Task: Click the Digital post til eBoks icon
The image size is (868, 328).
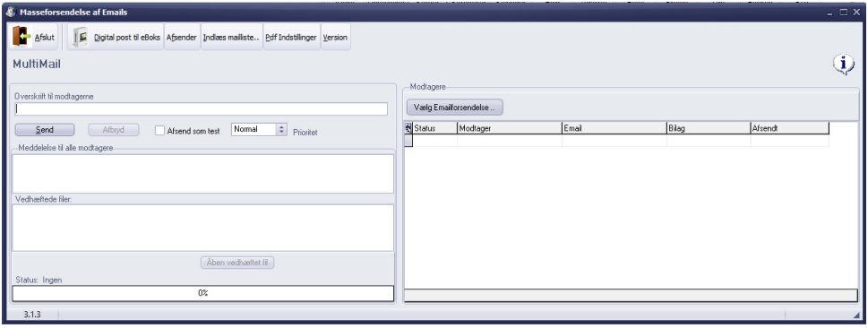Action: point(82,37)
